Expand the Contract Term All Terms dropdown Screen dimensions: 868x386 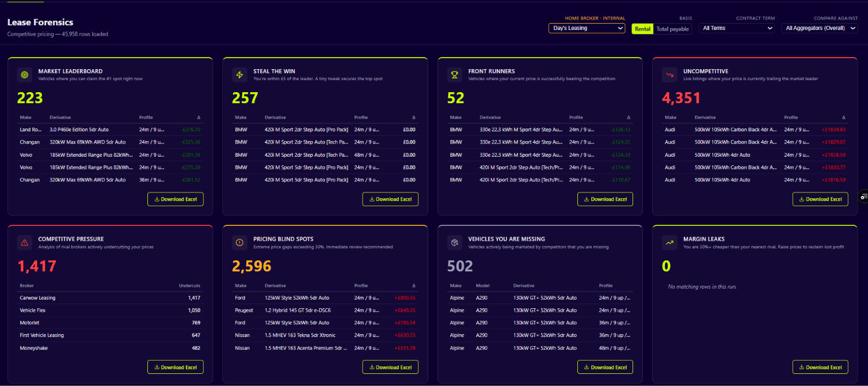coord(736,28)
